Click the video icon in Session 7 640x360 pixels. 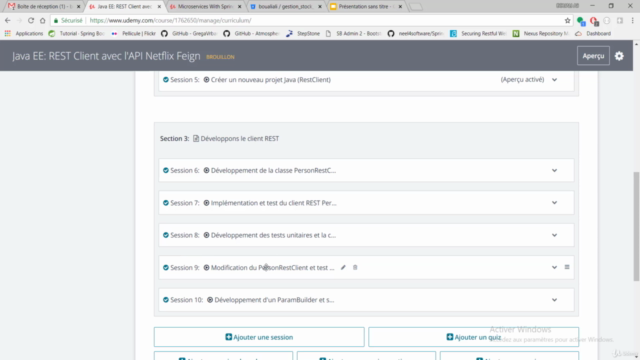(207, 203)
